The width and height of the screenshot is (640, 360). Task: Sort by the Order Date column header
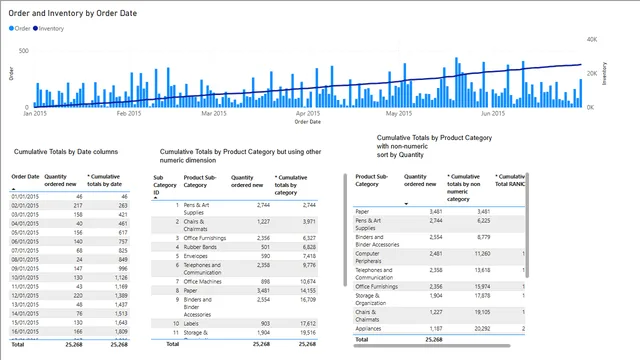(x=25, y=177)
